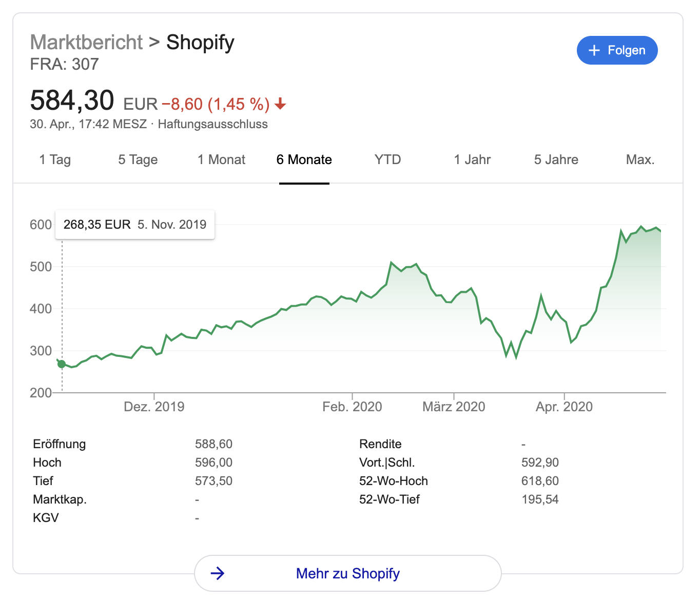Click the Shopify title in the header
This screenshot has width=700, height=602.
[200, 42]
